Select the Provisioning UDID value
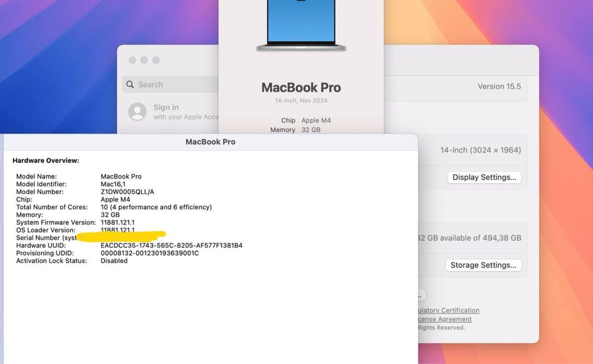Viewport: 593px width, 364px height. point(150,253)
